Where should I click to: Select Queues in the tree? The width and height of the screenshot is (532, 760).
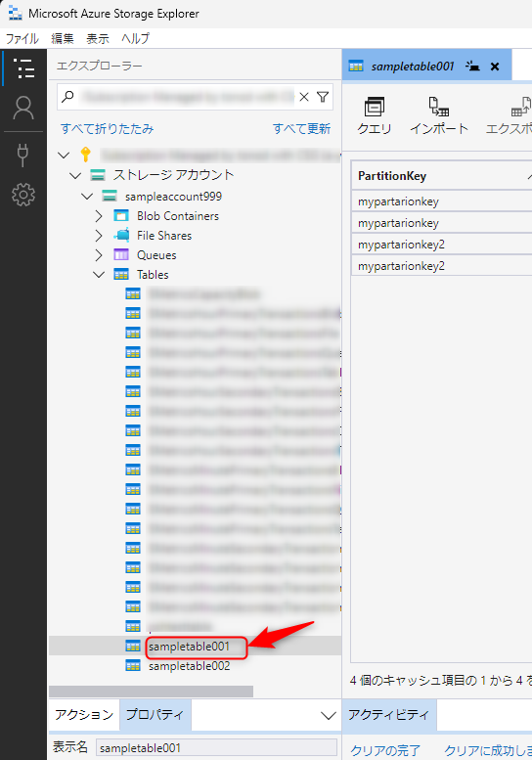(156, 255)
